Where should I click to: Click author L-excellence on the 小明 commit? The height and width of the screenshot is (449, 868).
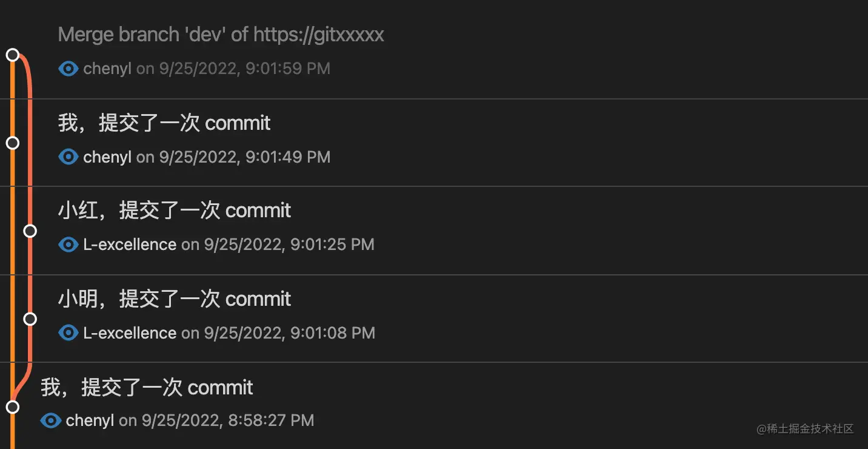(130, 333)
